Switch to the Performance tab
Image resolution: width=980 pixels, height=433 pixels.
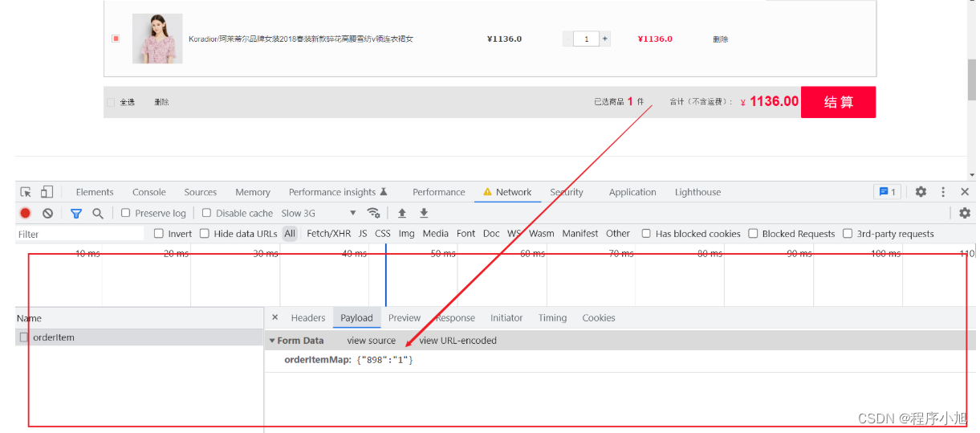(439, 192)
